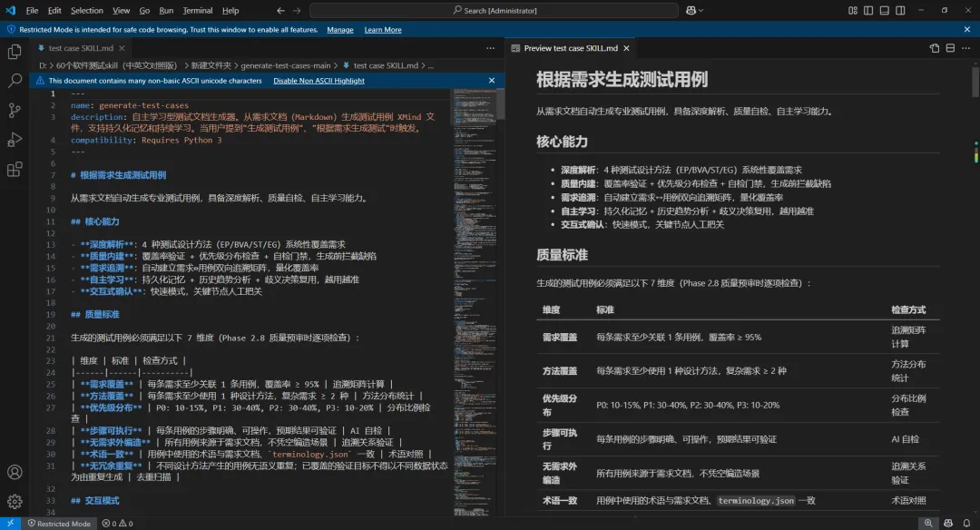Dismiss the non-ASCII unicode warning
Viewport: 980px width, 530px height.
492,81
